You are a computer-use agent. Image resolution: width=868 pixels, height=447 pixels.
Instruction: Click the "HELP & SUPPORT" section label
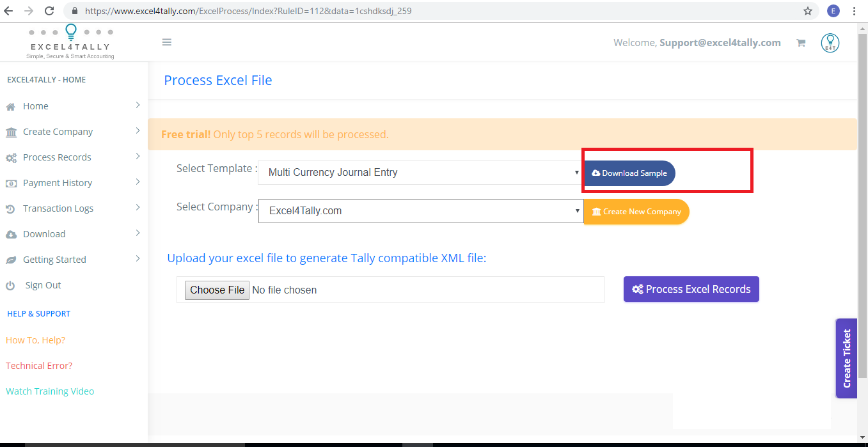tap(38, 314)
